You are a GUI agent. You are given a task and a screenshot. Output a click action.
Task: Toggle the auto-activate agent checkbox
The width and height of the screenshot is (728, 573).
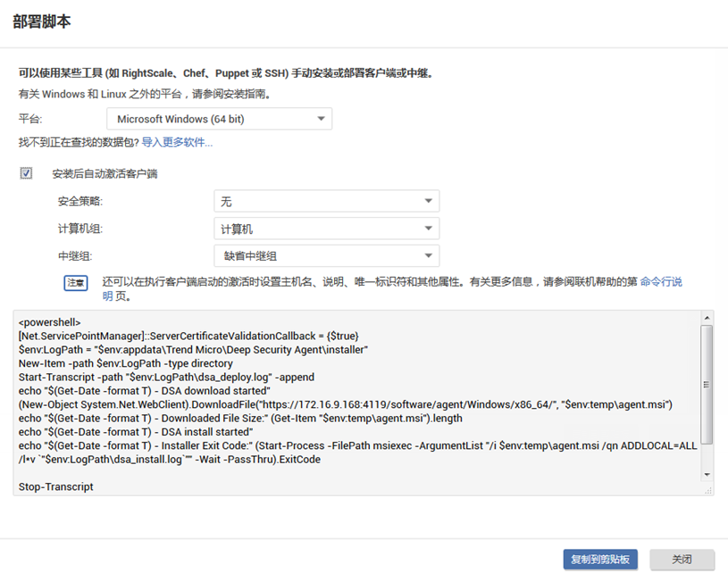click(x=27, y=174)
